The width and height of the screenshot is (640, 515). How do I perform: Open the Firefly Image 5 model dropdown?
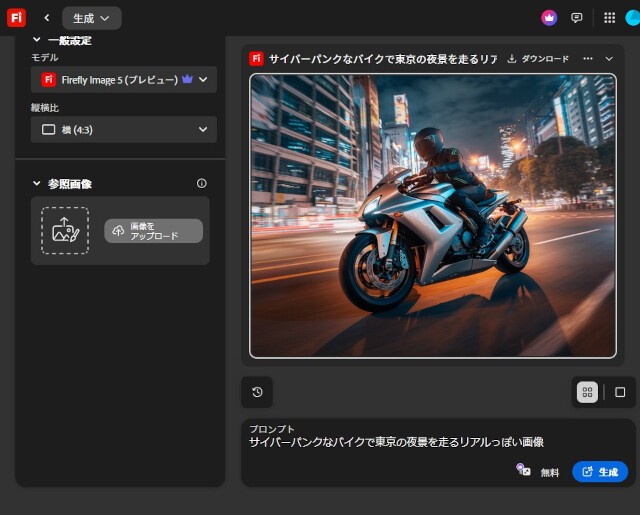[x=124, y=80]
